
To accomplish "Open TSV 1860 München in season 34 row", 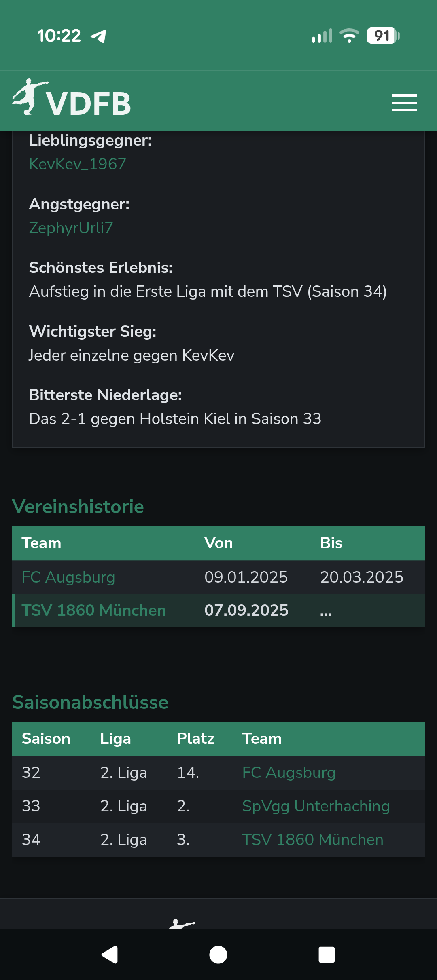I will pyautogui.click(x=312, y=840).
